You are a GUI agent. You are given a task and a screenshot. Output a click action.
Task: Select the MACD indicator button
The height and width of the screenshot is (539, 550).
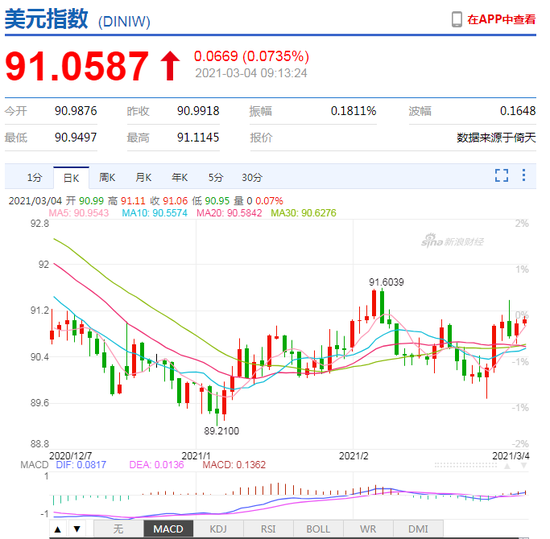pos(168,529)
